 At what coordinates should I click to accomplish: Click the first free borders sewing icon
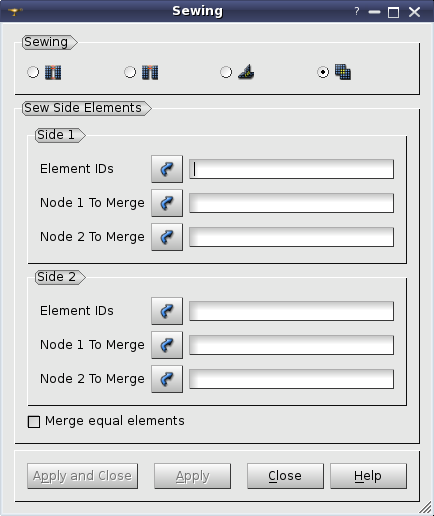tap(53, 72)
